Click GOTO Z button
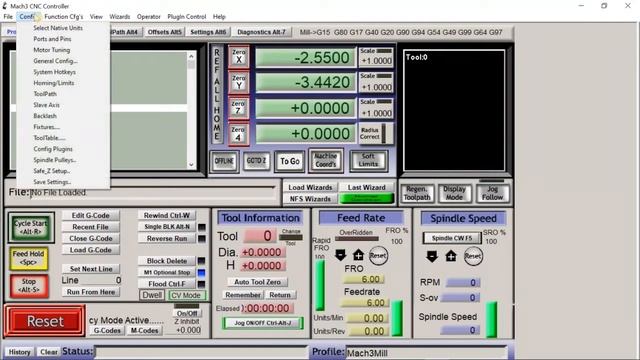640x360 pixels. [256, 161]
